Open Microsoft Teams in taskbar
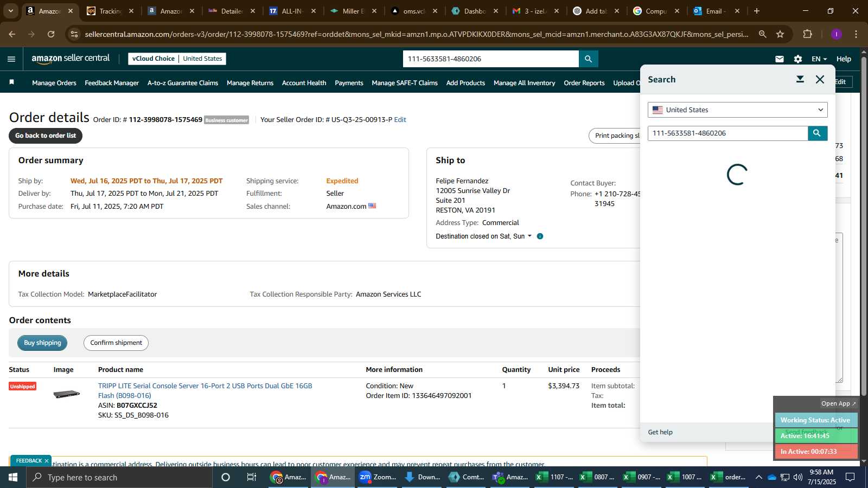The height and width of the screenshot is (488, 868). coord(510,477)
